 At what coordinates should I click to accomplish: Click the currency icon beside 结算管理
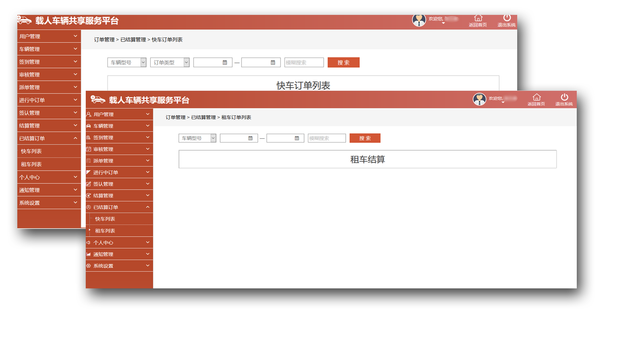pyautogui.click(x=89, y=195)
